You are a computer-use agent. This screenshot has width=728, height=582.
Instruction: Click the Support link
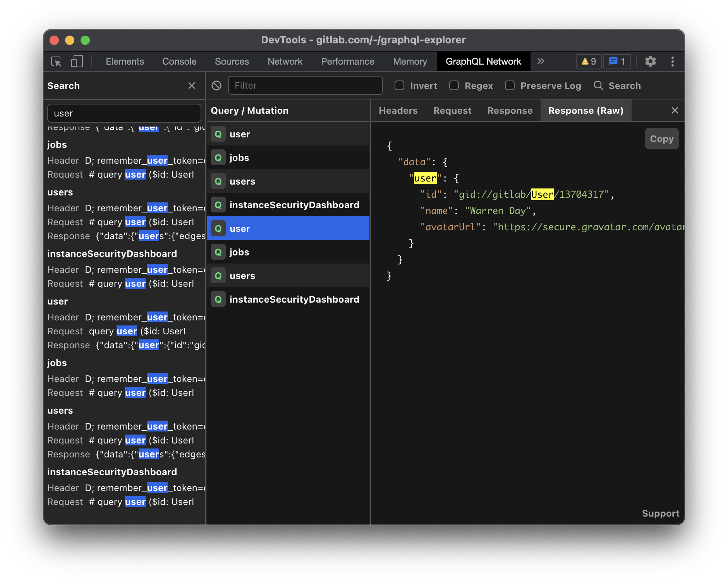tap(660, 513)
